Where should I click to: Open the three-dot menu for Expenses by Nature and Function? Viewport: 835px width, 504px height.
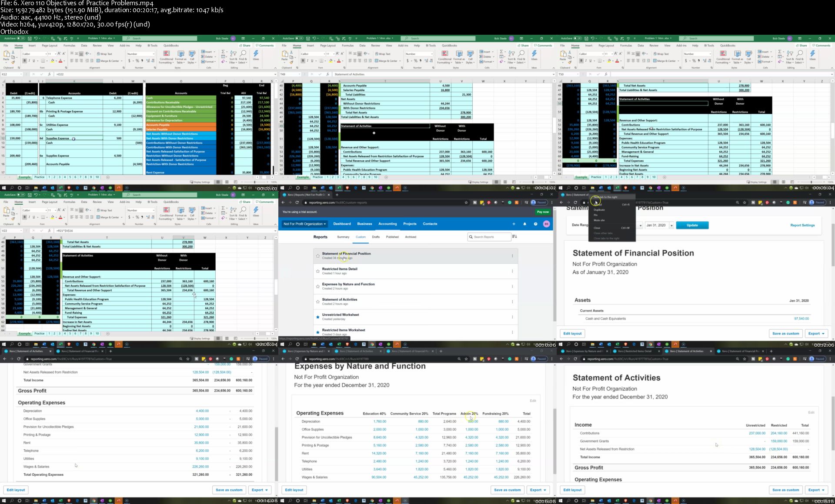point(512,286)
